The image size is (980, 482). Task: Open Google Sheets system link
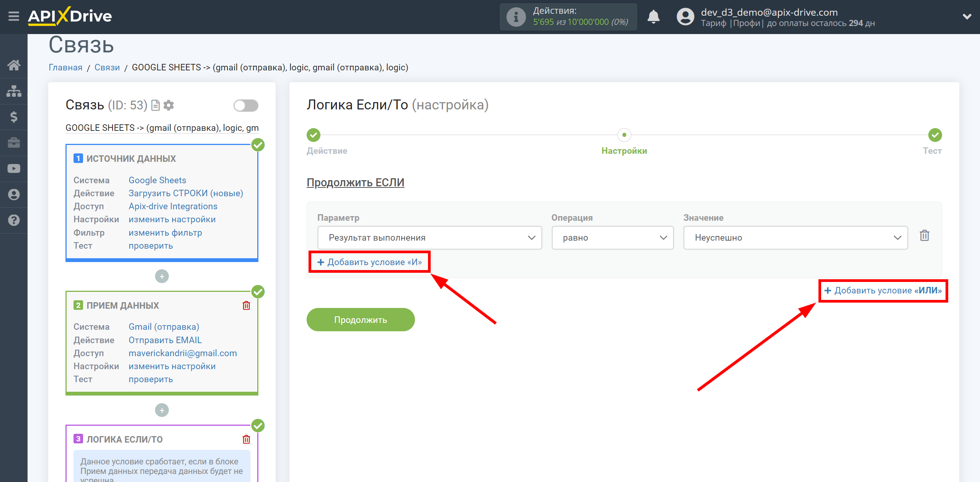tap(157, 180)
